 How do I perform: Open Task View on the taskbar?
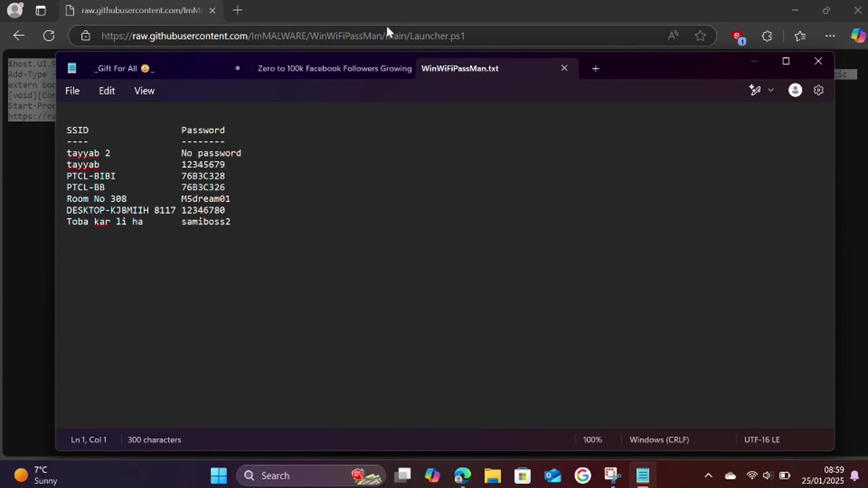[403, 475]
